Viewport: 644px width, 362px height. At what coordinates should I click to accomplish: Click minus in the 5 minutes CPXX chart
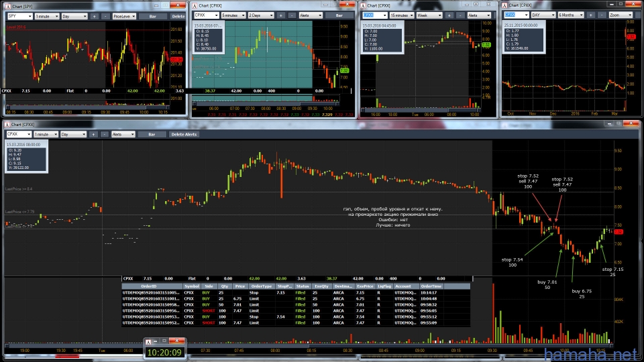pos(292,15)
